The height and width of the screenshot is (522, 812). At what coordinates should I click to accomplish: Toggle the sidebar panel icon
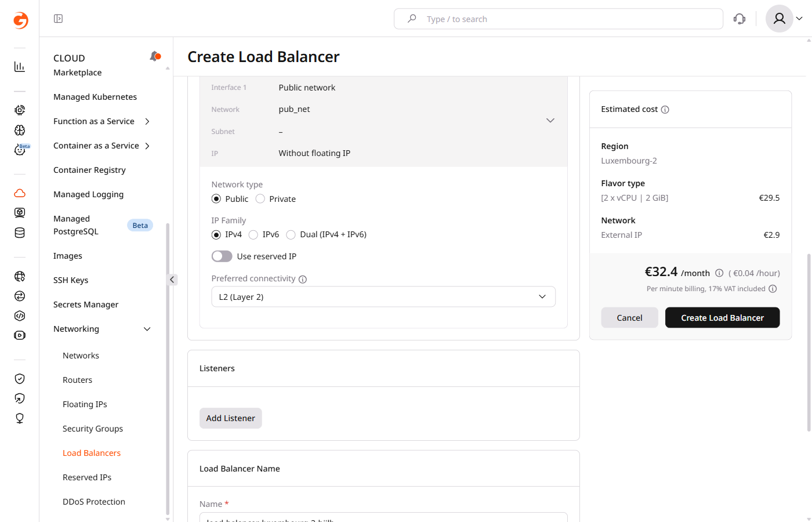(x=58, y=19)
